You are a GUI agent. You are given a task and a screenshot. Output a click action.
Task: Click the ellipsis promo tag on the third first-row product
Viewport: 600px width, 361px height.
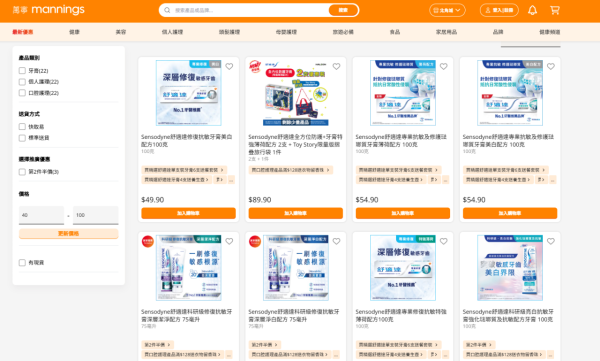[445, 180]
